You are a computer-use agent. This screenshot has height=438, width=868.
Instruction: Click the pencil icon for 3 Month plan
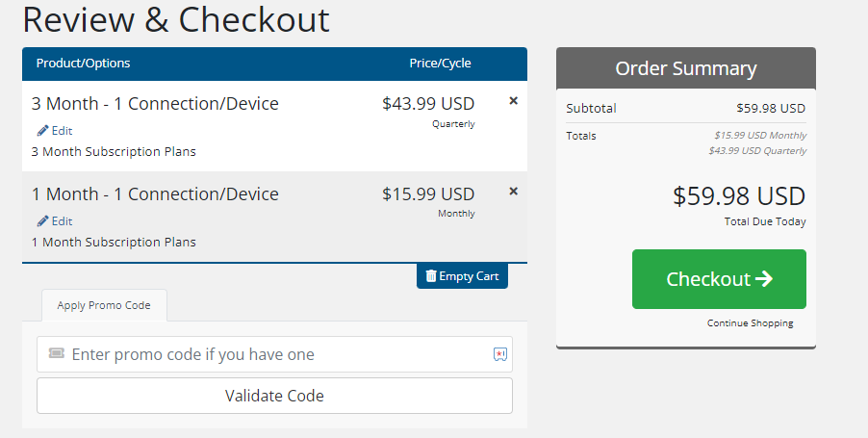pyautogui.click(x=42, y=130)
